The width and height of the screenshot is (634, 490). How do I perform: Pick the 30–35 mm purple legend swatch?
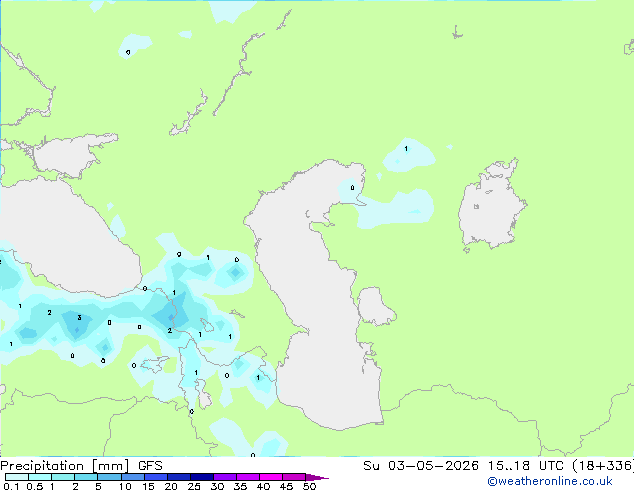tap(224, 477)
